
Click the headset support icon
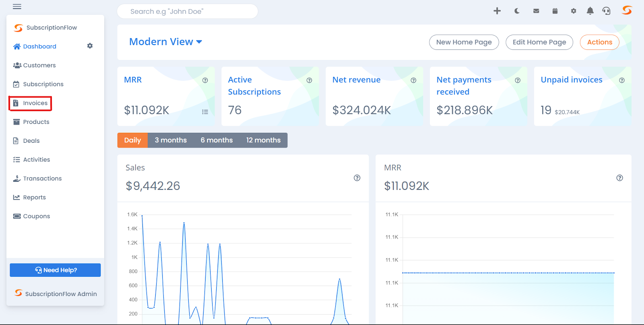(x=606, y=11)
